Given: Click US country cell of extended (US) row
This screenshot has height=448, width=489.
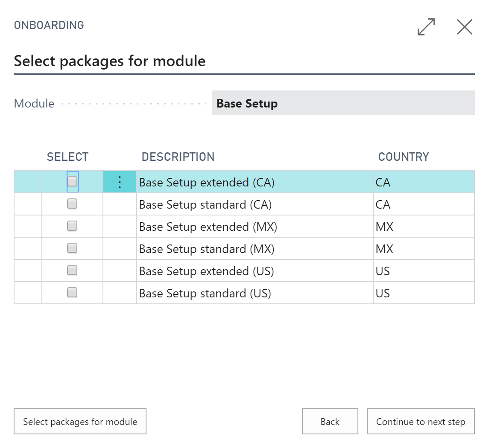Looking at the screenshot, I should tap(424, 271).
